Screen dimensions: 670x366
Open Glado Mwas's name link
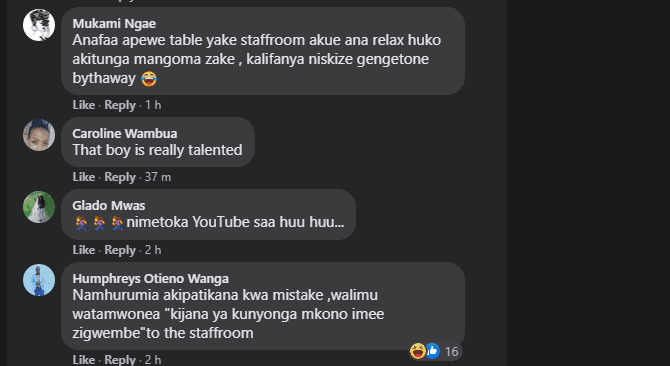pos(109,205)
